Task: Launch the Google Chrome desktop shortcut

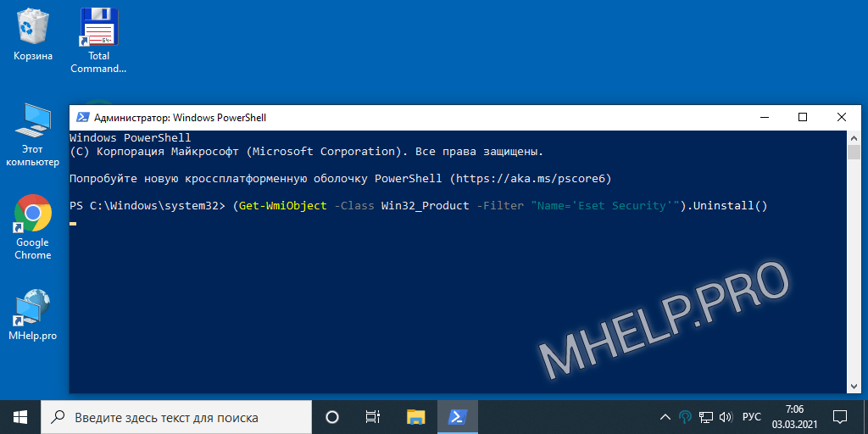Action: point(33,227)
